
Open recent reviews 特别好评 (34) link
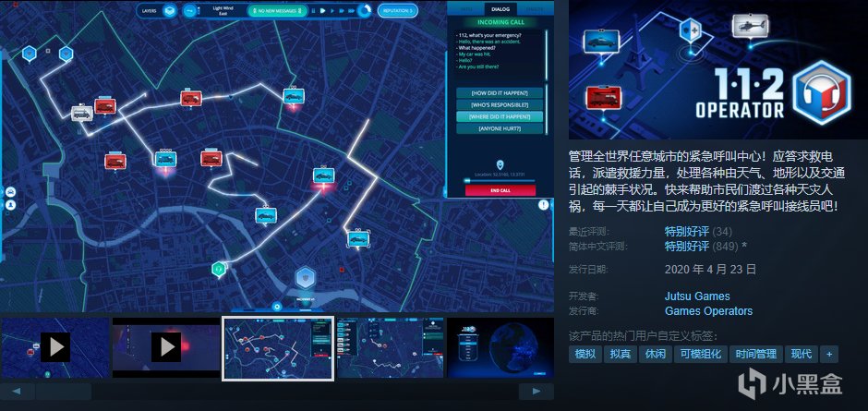coord(698,231)
